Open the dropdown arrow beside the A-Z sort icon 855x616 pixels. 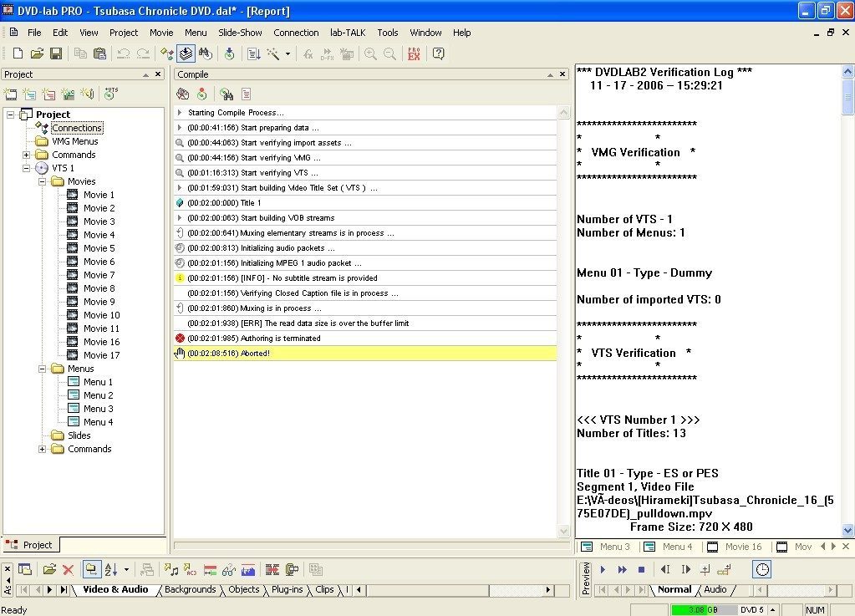coord(126,570)
